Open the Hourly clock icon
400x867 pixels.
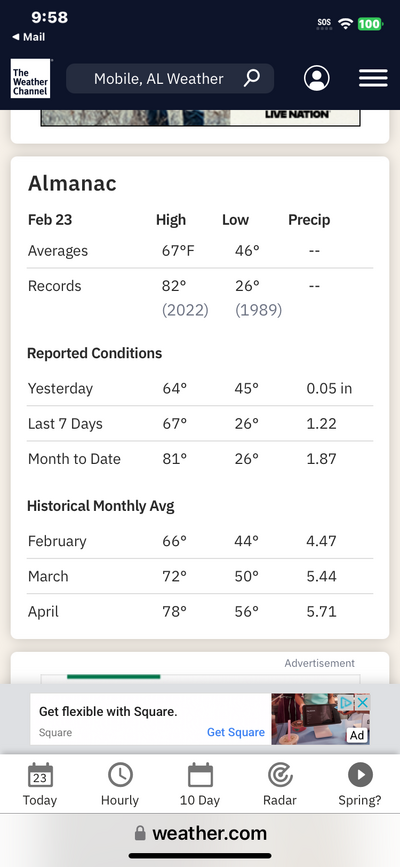click(x=120, y=775)
